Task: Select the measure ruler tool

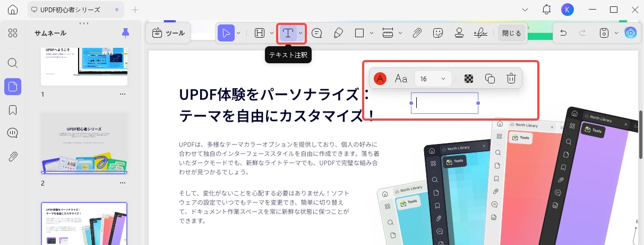Action: point(388,33)
